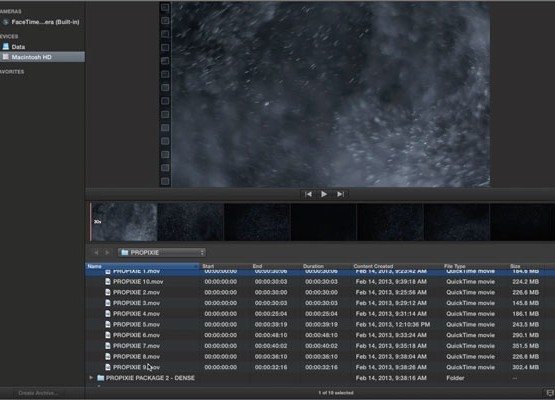Screen dimensions: 555x400
Task: Click file icon beside PROPIXIE 3.mov
Action: 108,303
